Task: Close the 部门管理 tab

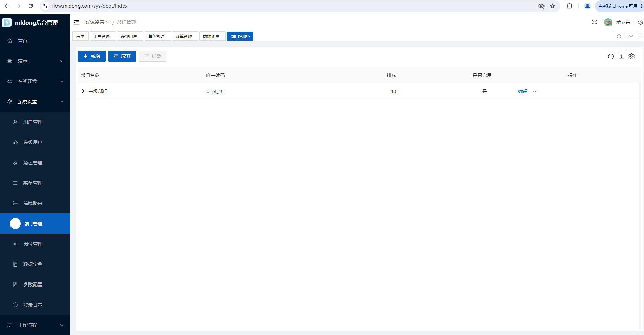Action: point(250,36)
